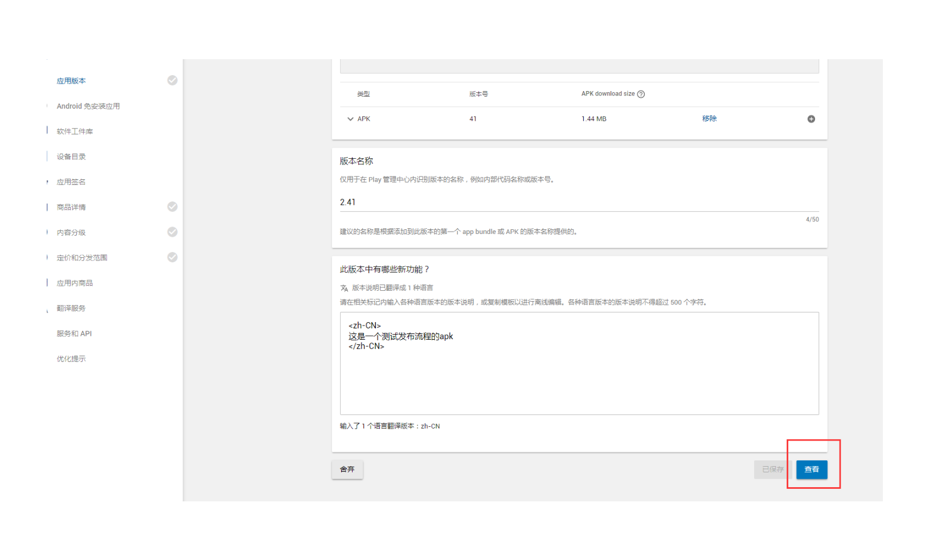Open the 应用签名 page

pos(71,182)
